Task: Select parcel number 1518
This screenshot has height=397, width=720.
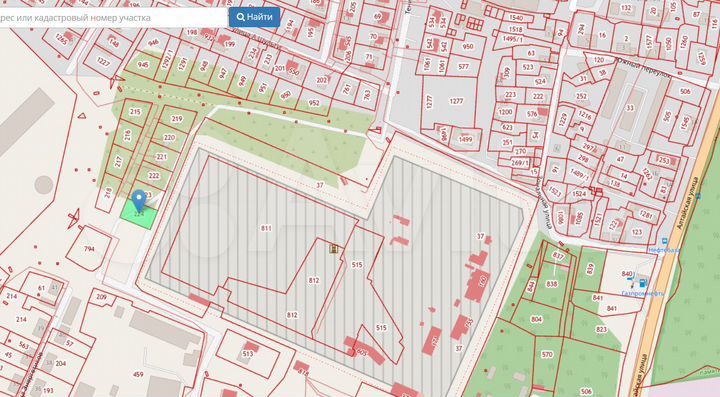Action: coord(515,29)
